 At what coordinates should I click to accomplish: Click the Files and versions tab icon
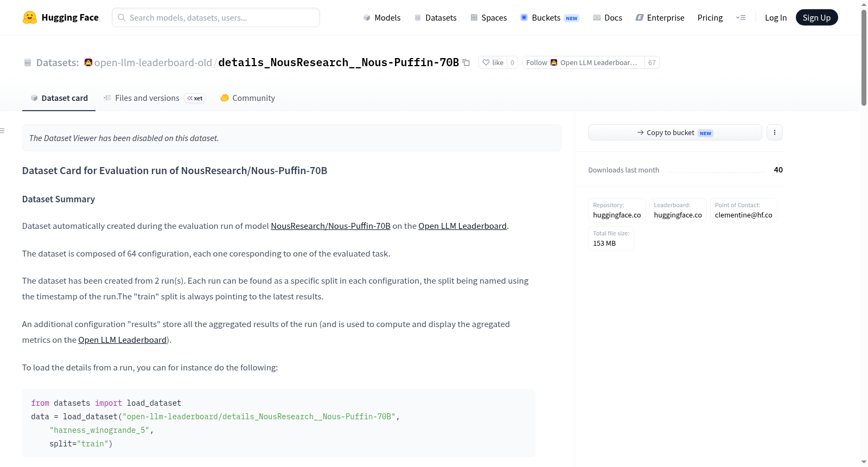pyautogui.click(x=107, y=98)
